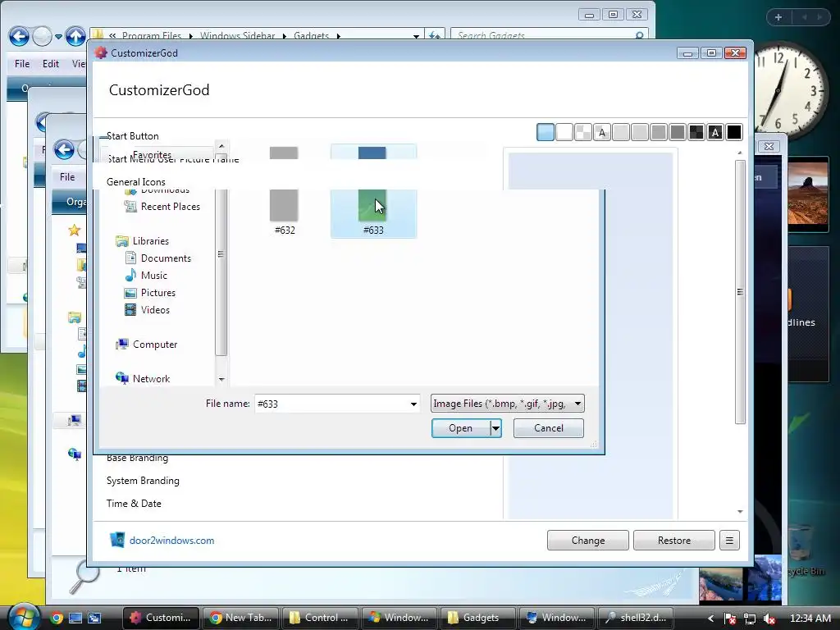Click the navigation pane scroll-down arrow
This screenshot has width=840, height=630.
coord(221,379)
